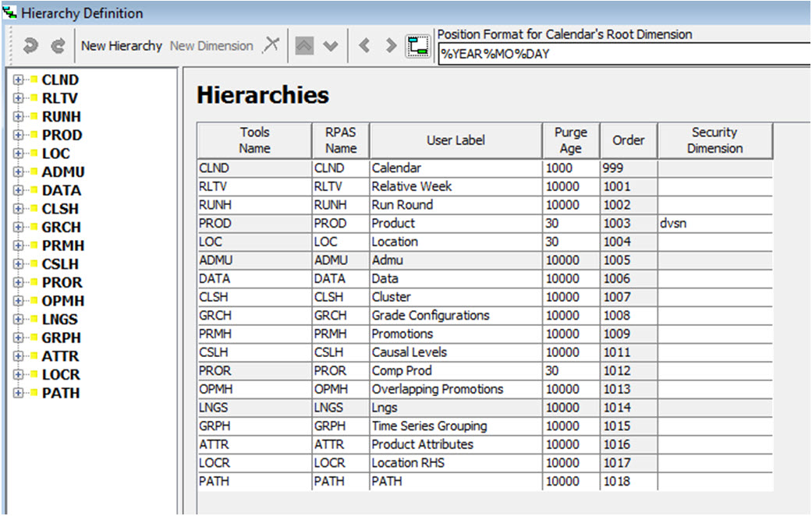Click the Grade Configurations label cell
This screenshot has height=516, width=812.
pos(456,315)
